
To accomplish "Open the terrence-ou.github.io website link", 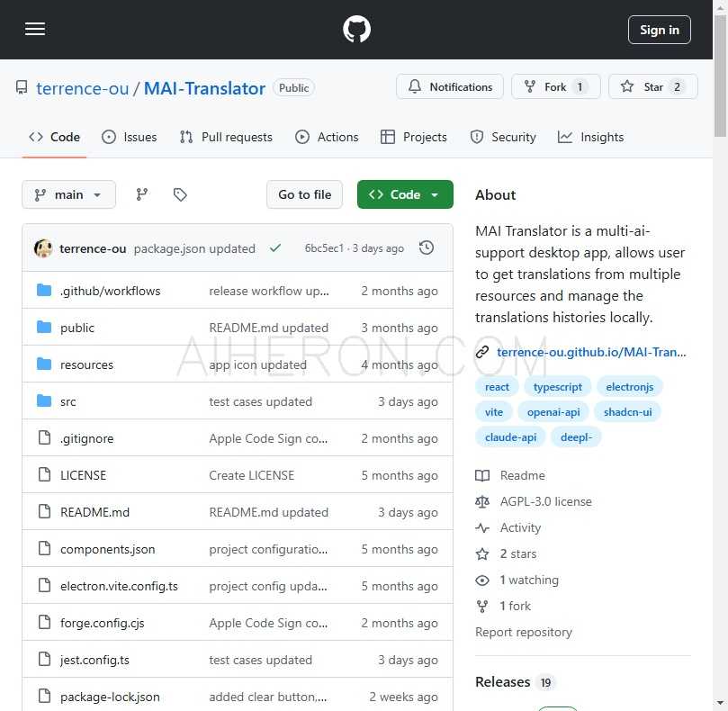I will pyautogui.click(x=591, y=352).
